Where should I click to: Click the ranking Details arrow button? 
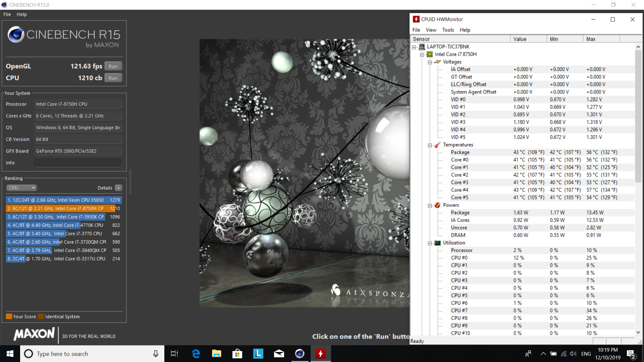[x=119, y=188]
